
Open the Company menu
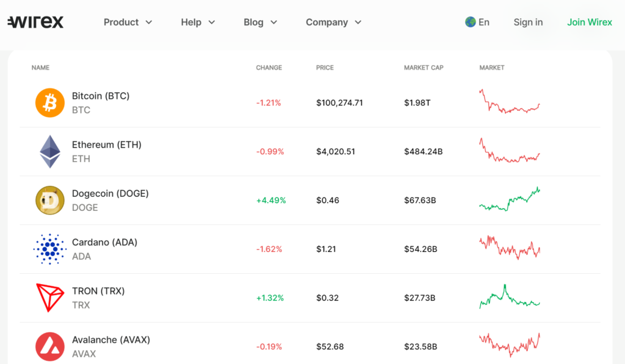click(327, 23)
